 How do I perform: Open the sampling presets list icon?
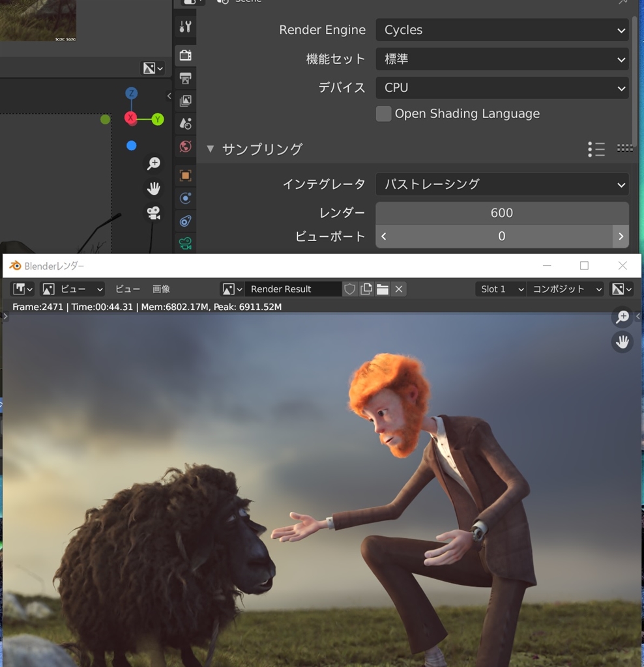596,149
